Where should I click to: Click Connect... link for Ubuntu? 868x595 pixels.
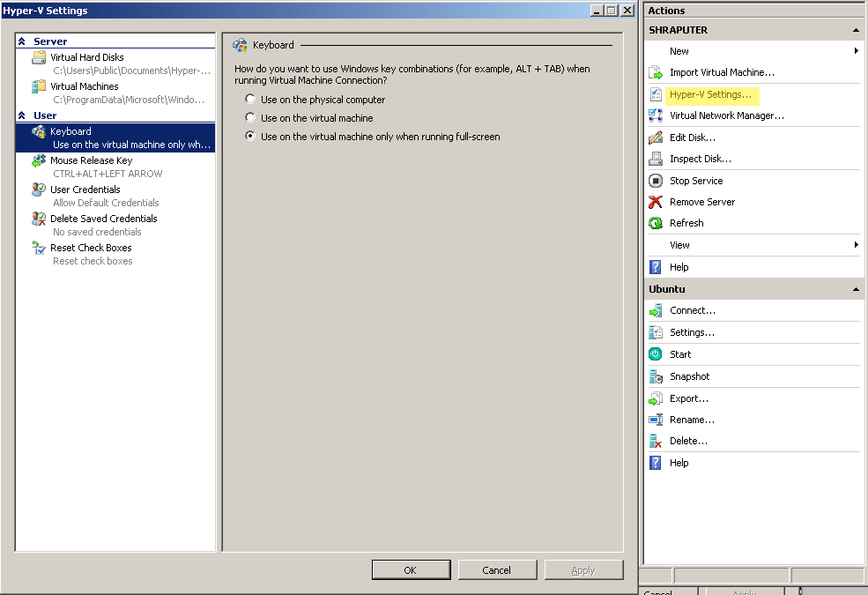pyautogui.click(x=693, y=310)
